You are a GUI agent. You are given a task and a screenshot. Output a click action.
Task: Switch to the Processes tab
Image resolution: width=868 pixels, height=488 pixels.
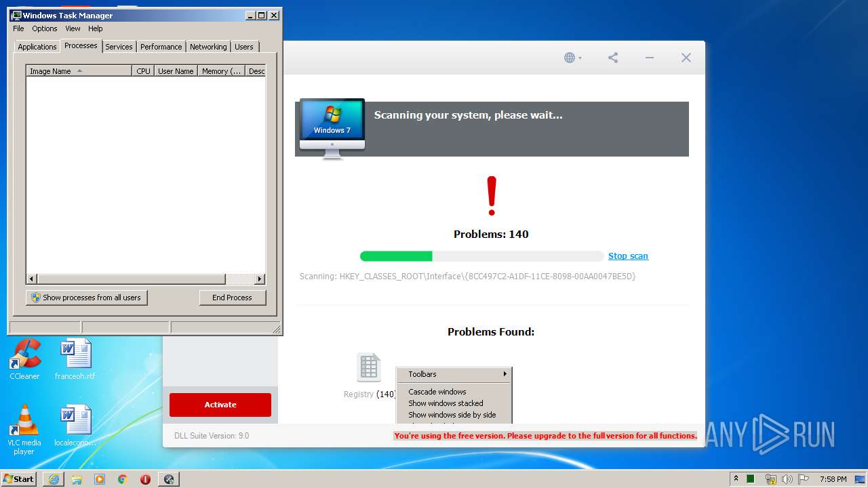click(x=81, y=45)
